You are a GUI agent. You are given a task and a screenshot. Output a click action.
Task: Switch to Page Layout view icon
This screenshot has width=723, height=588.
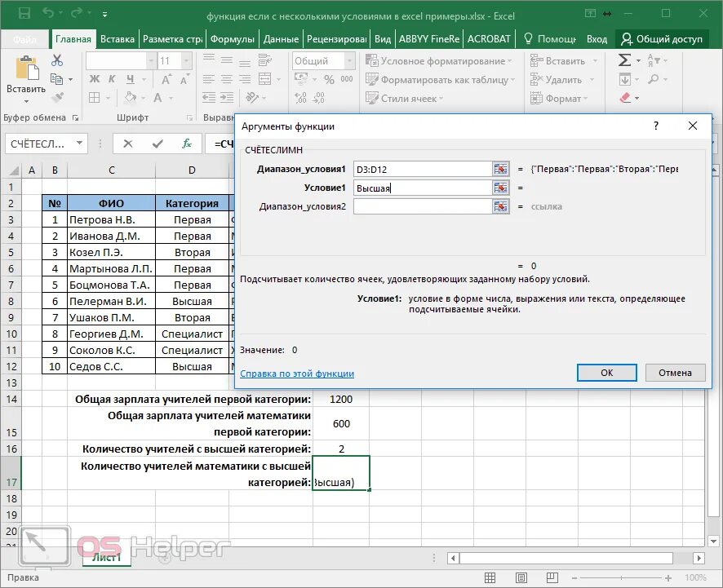521,578
